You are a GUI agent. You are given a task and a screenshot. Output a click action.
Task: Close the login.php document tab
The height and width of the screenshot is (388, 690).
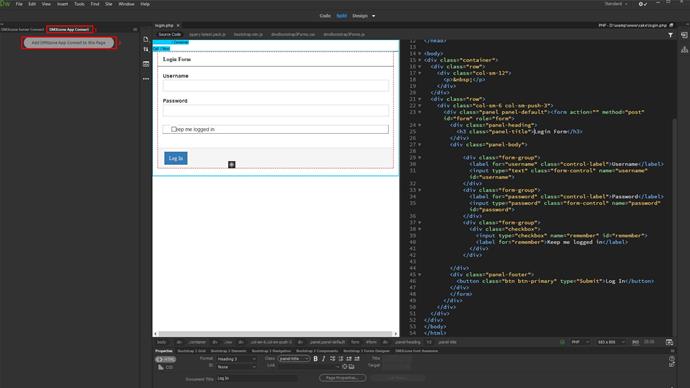(178, 26)
